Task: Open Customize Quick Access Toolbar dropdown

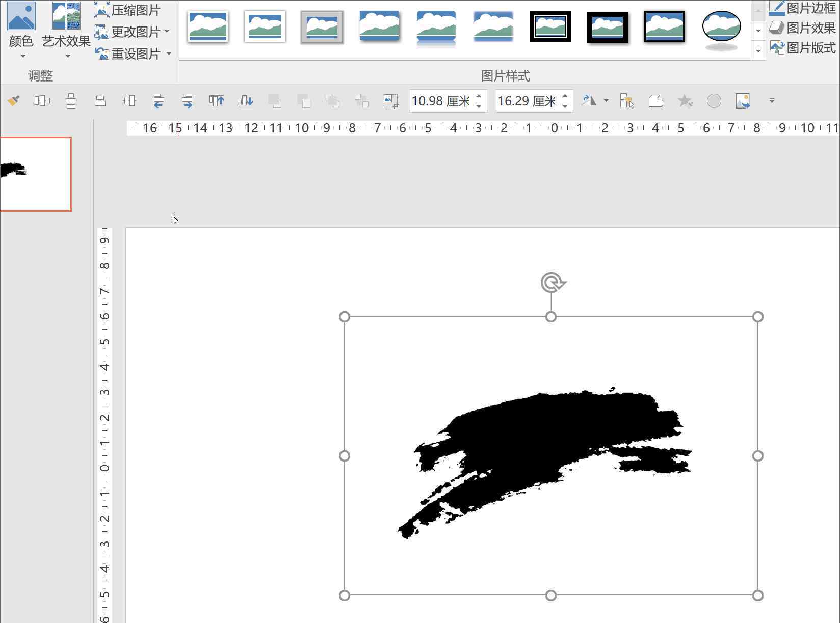Action: pyautogui.click(x=772, y=101)
